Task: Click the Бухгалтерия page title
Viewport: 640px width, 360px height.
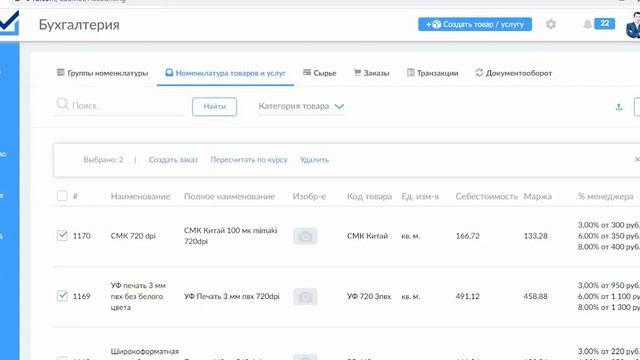Action: 79,24
